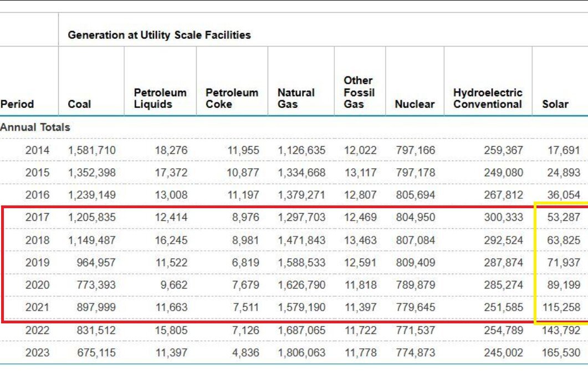
Task: Click natural gas value 1,806,063
Action: (301, 353)
